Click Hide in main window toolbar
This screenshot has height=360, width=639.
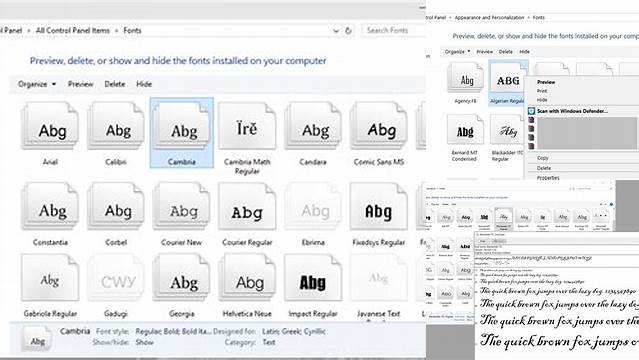tap(144, 84)
